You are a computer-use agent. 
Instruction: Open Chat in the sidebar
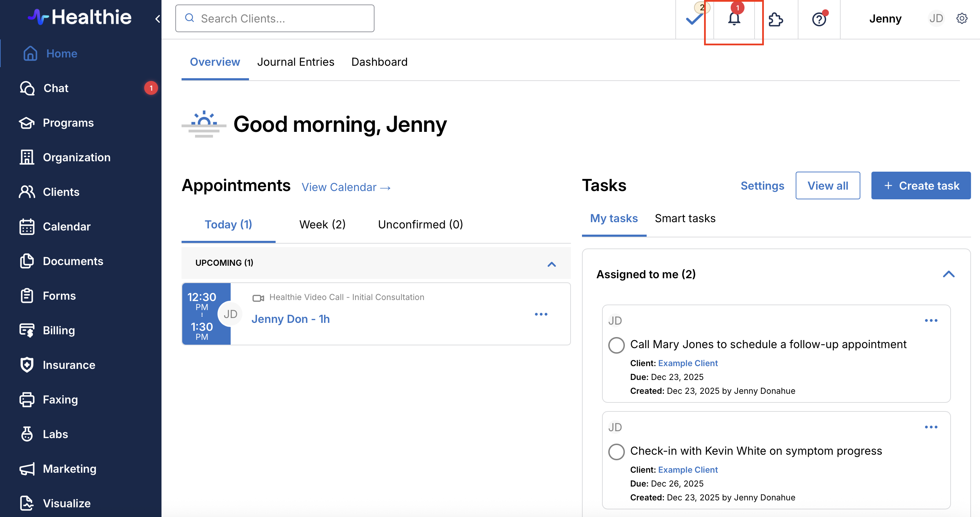pos(56,88)
